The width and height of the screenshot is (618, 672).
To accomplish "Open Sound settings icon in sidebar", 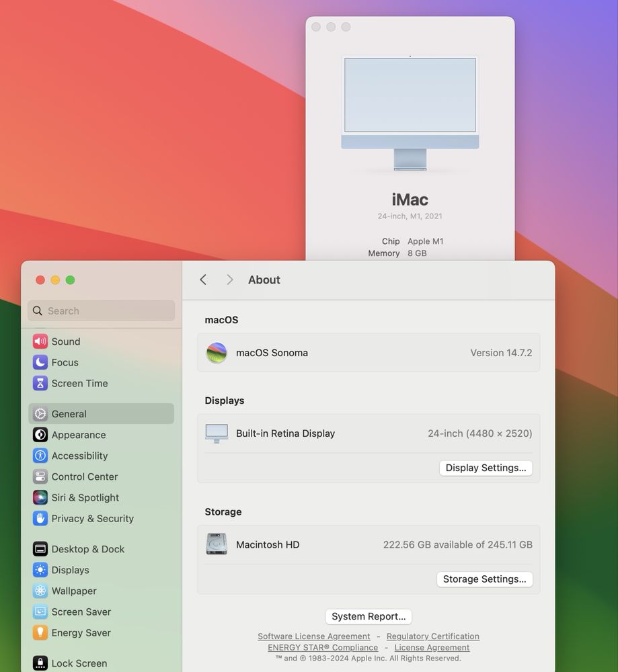I will coord(40,341).
